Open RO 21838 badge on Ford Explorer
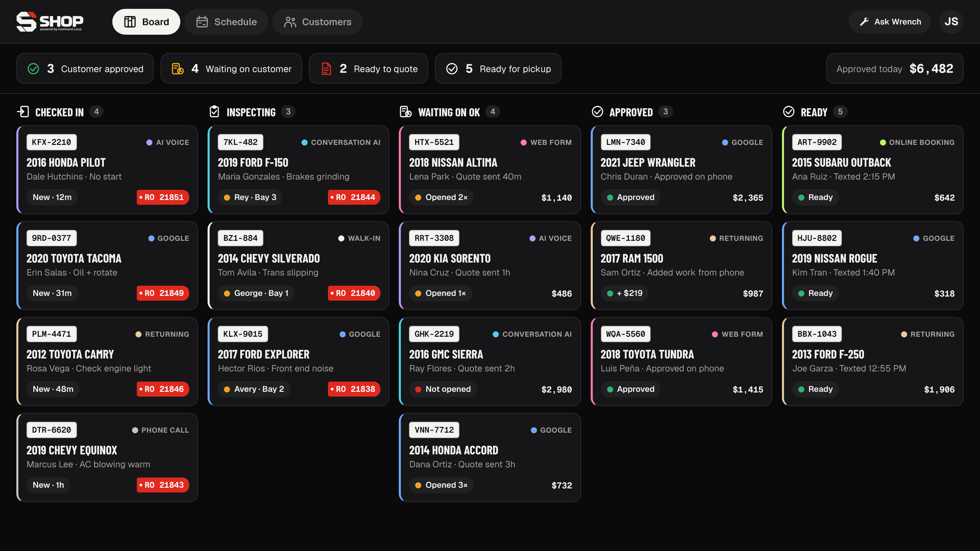 (x=354, y=389)
